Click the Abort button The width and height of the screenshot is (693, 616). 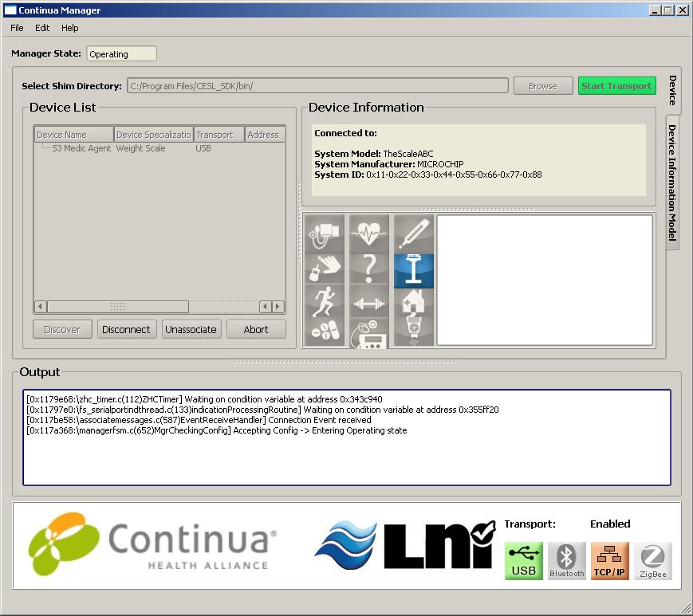(256, 329)
